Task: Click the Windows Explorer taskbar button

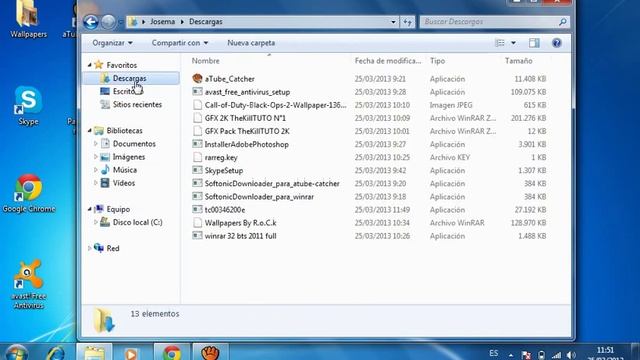Action: click(94, 353)
